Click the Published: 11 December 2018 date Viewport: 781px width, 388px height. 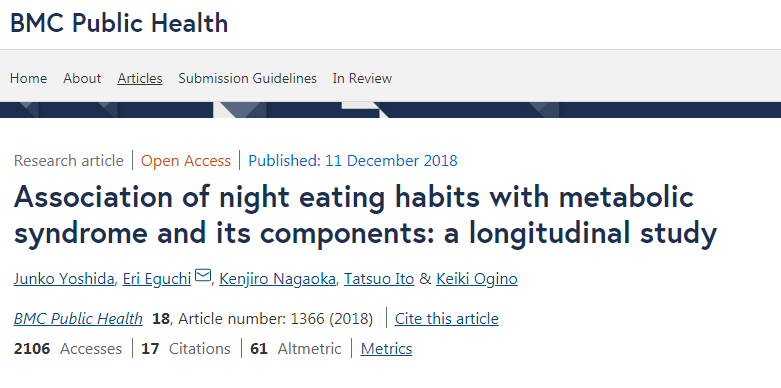click(x=353, y=161)
